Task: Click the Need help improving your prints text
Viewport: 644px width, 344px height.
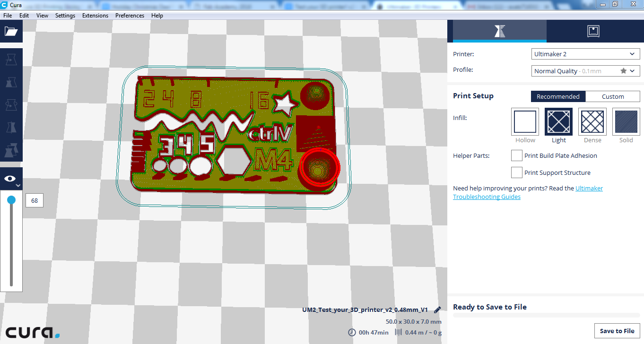Action: pyautogui.click(x=513, y=188)
